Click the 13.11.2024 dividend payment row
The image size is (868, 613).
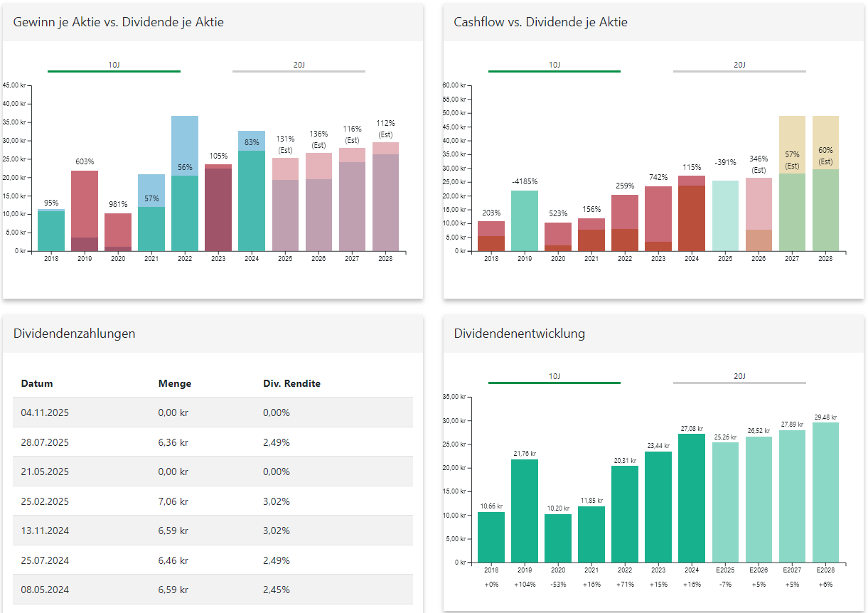pos(213,531)
